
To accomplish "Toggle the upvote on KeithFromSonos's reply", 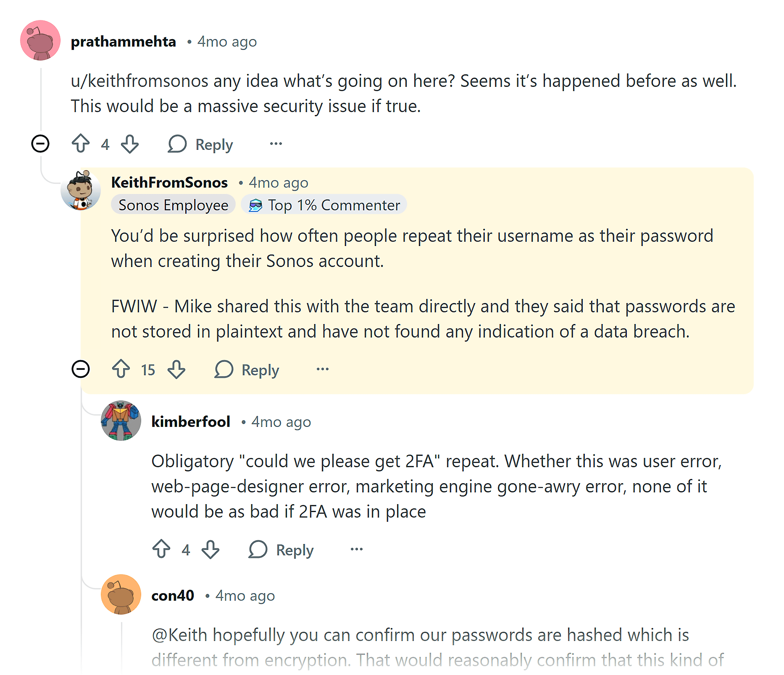I will 121,370.
